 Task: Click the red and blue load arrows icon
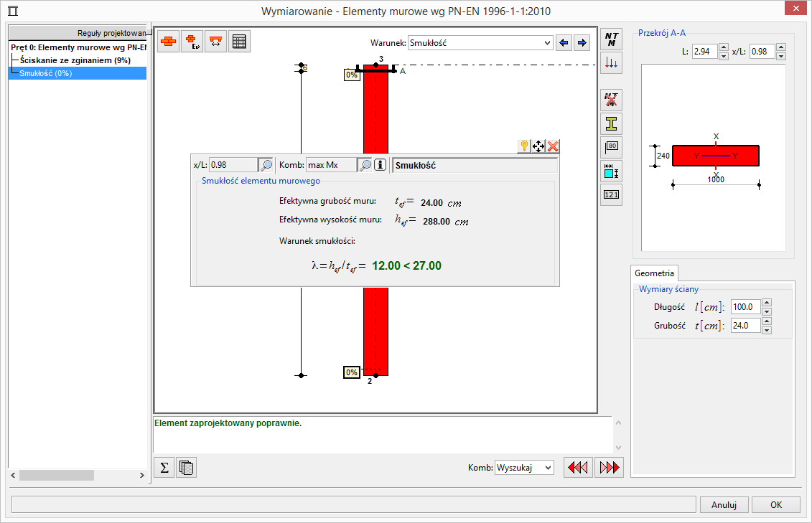pyautogui.click(x=611, y=62)
